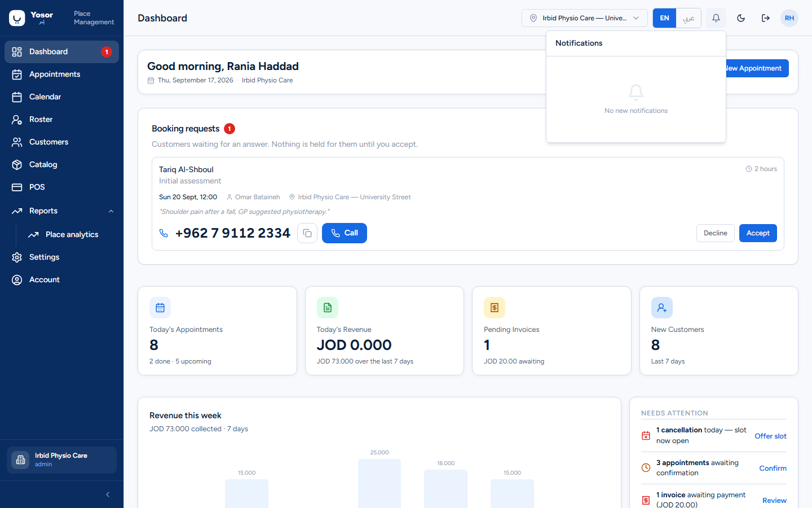This screenshot has width=812, height=508.
Task: Decline the booking request
Action: 716,233
